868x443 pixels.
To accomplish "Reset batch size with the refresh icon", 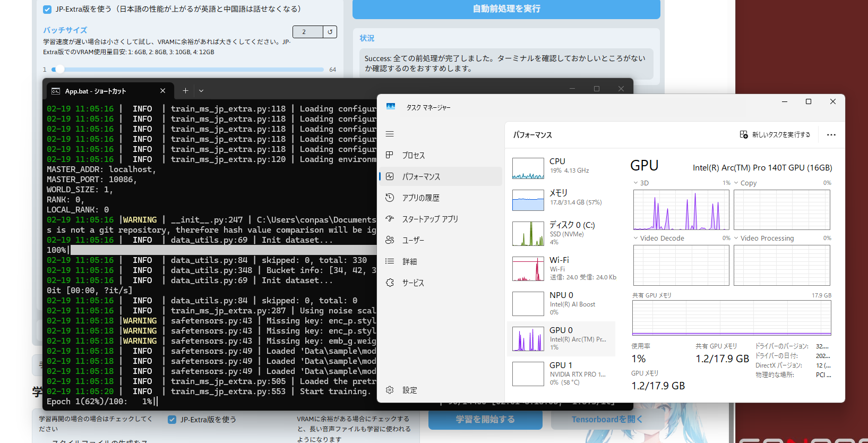I will tap(330, 32).
